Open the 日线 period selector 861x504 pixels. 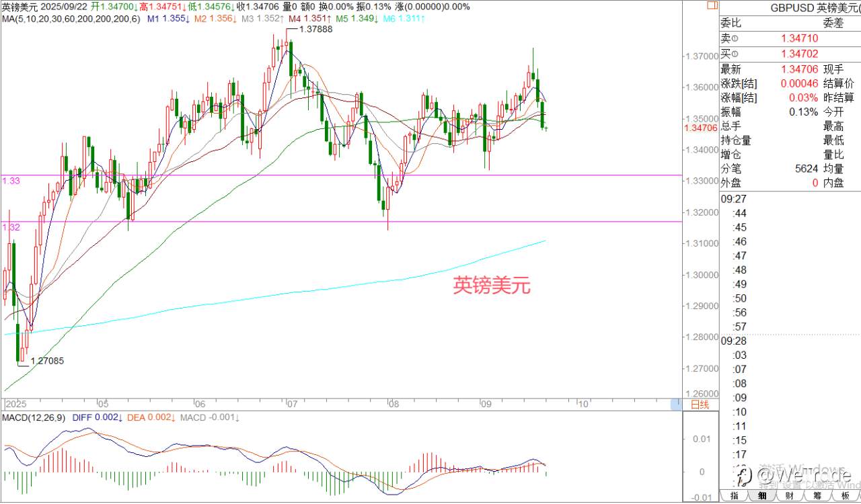(x=700, y=404)
